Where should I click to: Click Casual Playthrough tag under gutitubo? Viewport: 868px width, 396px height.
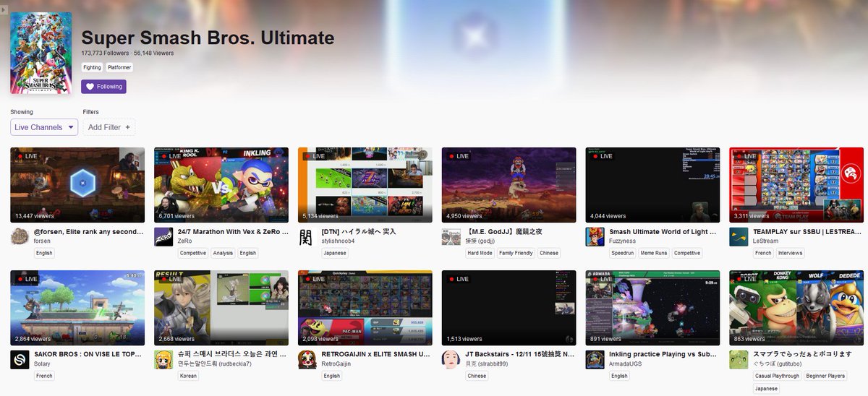(x=778, y=376)
